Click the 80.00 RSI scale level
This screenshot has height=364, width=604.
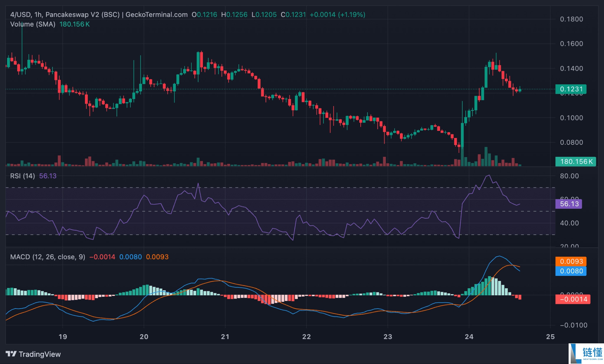[x=569, y=176]
